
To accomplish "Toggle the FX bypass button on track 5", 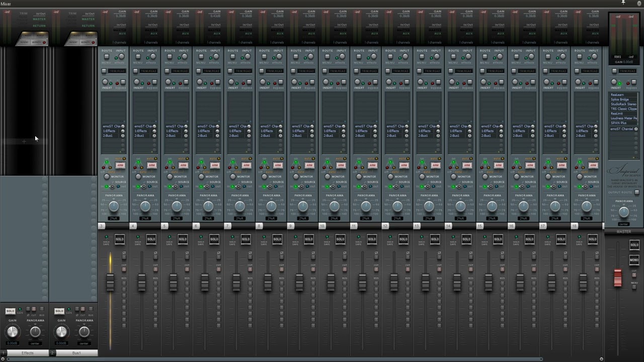I will [186, 82].
